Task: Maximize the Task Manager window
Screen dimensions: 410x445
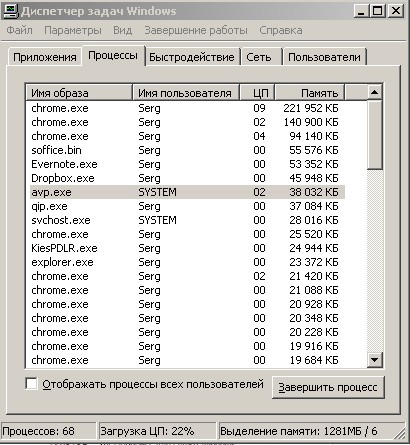Action: pos(377,11)
